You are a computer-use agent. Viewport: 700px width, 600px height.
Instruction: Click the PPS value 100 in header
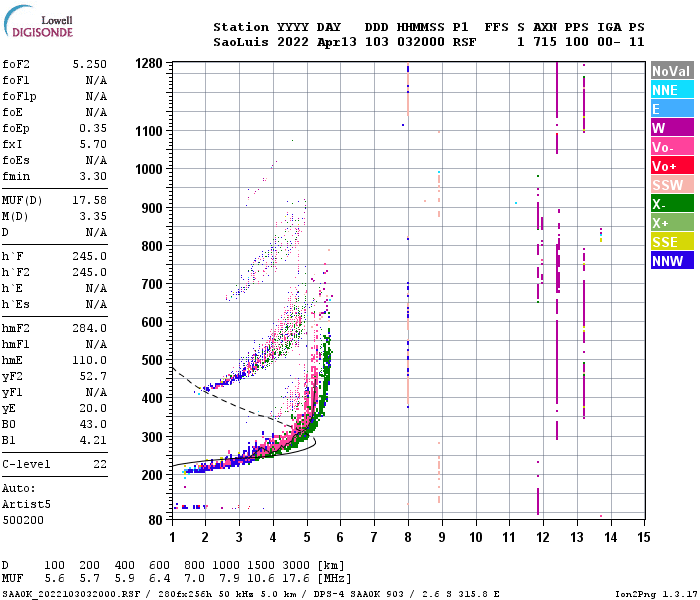[577, 42]
